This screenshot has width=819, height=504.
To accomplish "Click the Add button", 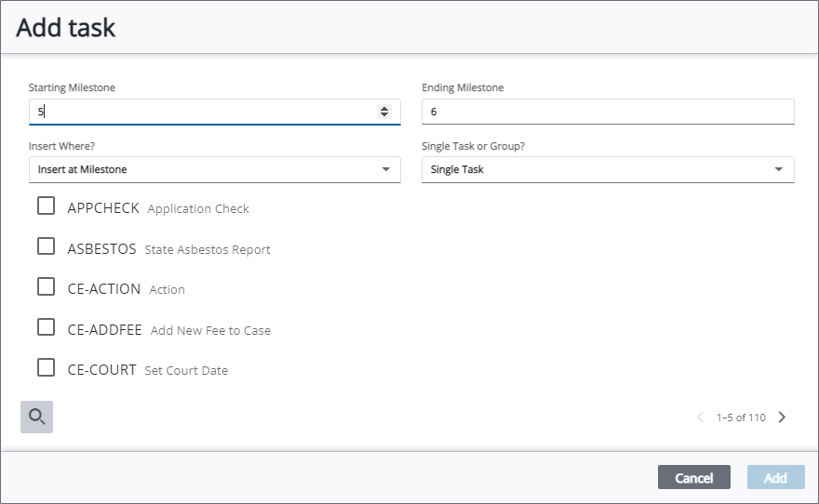I will click(x=775, y=477).
